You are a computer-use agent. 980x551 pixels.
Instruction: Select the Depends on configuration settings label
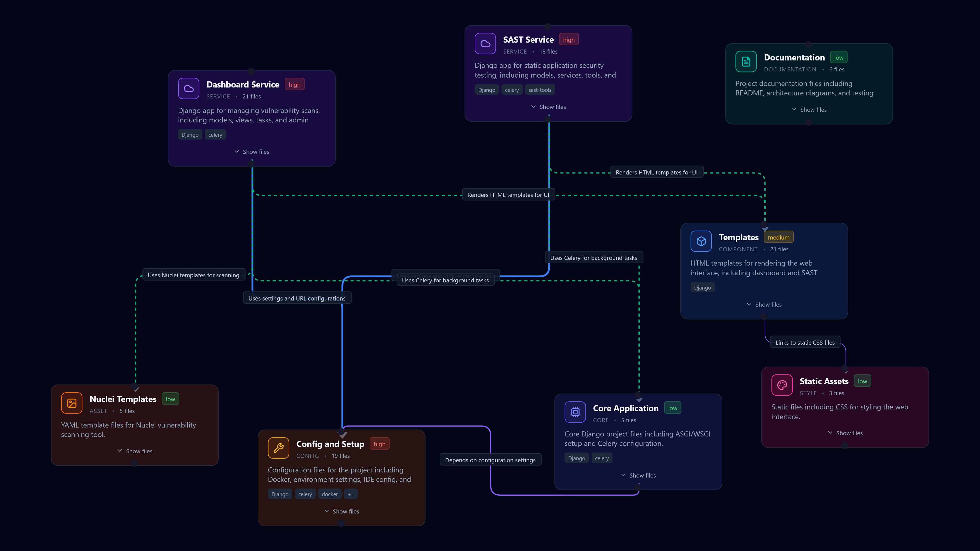[x=490, y=460]
